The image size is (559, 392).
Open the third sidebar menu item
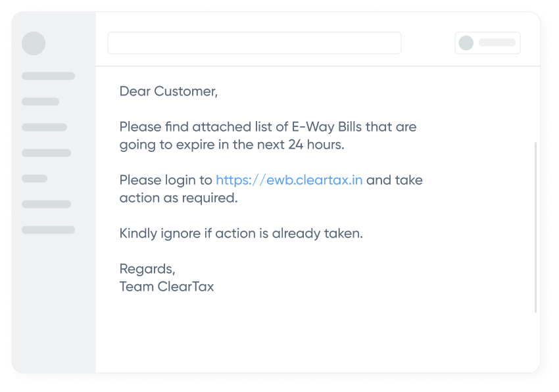[x=44, y=127]
